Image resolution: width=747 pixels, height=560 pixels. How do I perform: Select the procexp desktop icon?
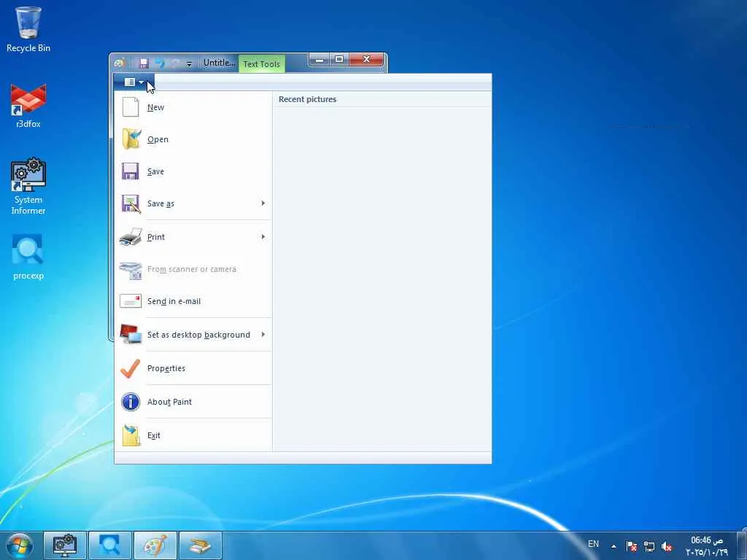28,257
